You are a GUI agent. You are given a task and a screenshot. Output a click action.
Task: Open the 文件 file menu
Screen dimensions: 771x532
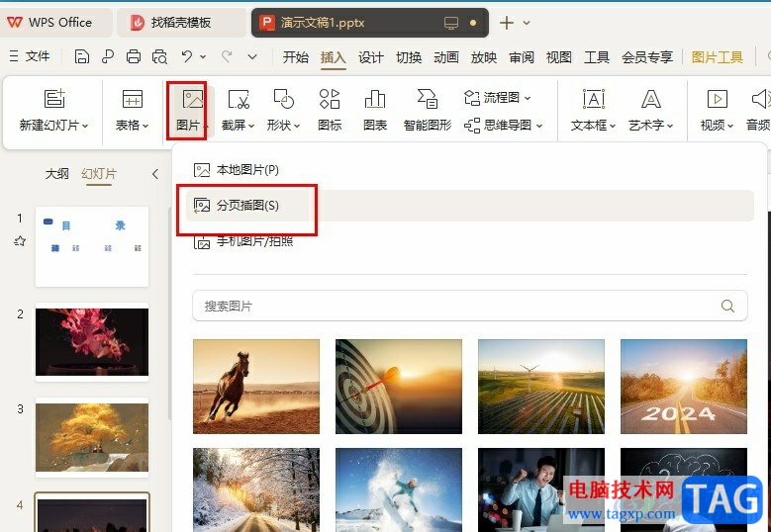pyautogui.click(x=30, y=56)
